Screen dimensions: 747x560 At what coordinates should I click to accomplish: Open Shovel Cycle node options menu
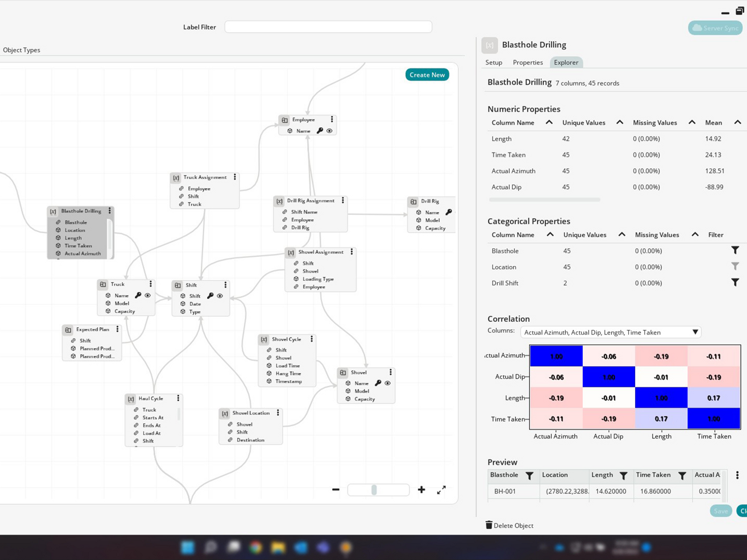coord(311,339)
